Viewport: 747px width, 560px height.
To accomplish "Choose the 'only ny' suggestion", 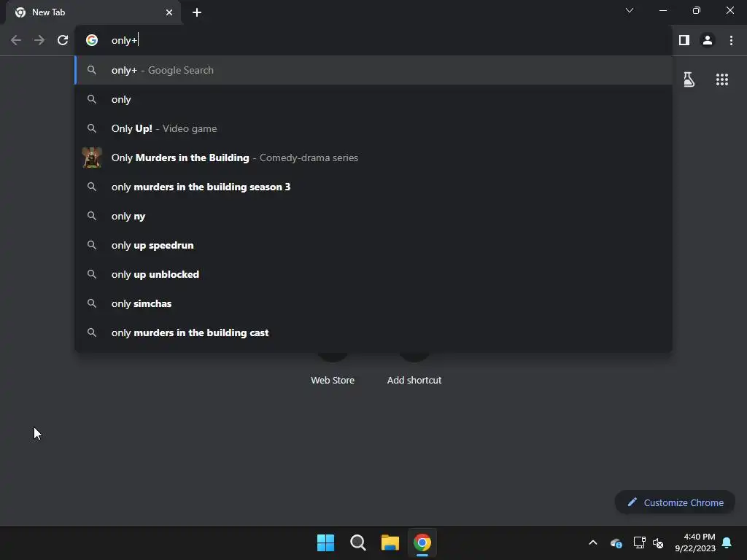I will [373, 216].
